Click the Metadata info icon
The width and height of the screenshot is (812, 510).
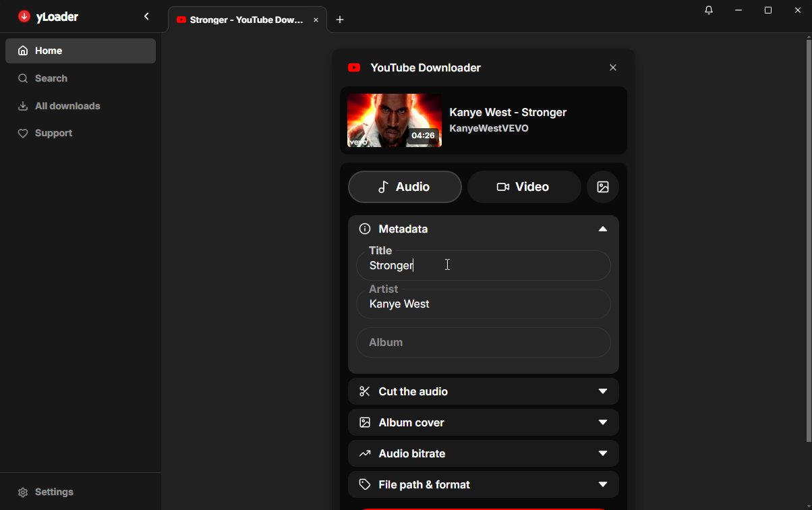pyautogui.click(x=365, y=229)
